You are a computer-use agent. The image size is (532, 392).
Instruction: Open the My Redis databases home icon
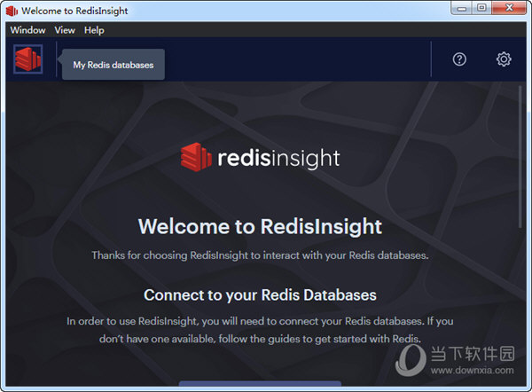click(27, 59)
